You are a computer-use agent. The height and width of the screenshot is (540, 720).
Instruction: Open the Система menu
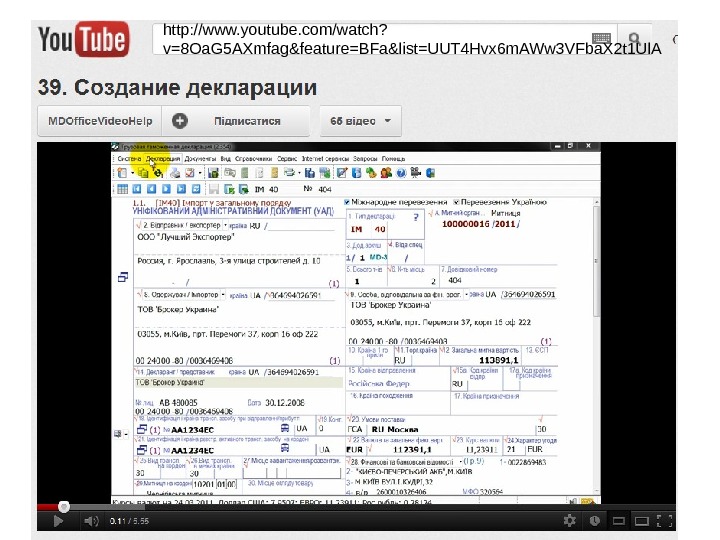129,158
